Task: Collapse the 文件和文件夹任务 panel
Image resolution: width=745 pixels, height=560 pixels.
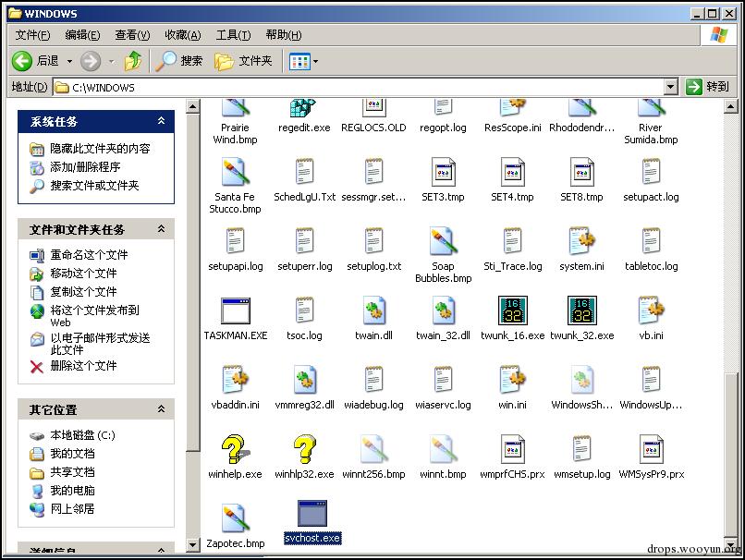Action: click(161, 229)
